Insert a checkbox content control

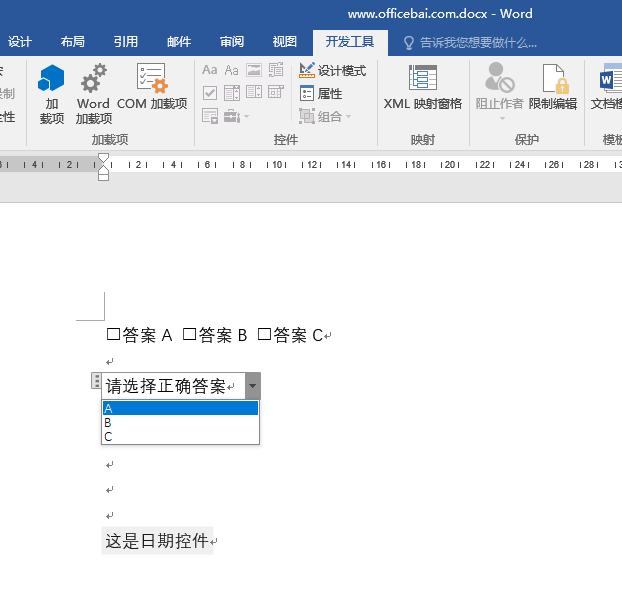click(x=209, y=93)
